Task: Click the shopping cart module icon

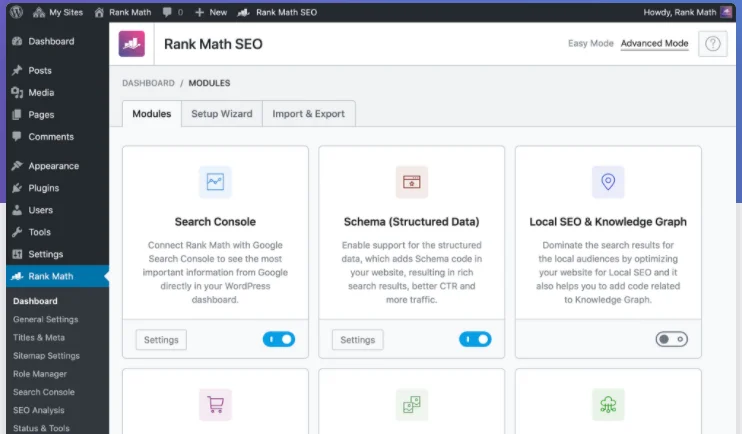Action: (x=215, y=405)
